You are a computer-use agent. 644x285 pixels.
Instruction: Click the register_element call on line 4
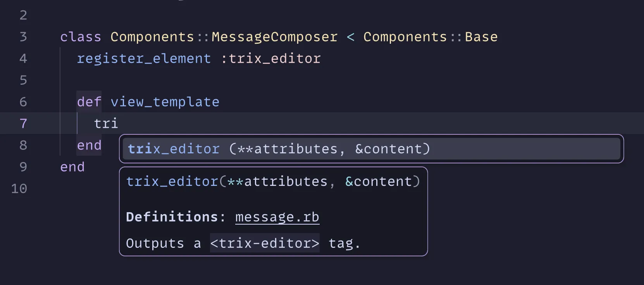coord(144,58)
